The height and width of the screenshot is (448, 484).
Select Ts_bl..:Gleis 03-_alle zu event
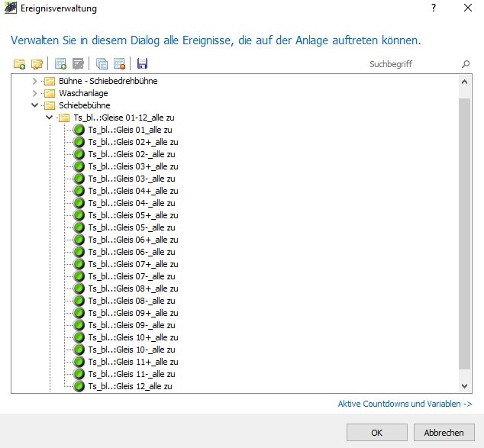[x=131, y=179]
